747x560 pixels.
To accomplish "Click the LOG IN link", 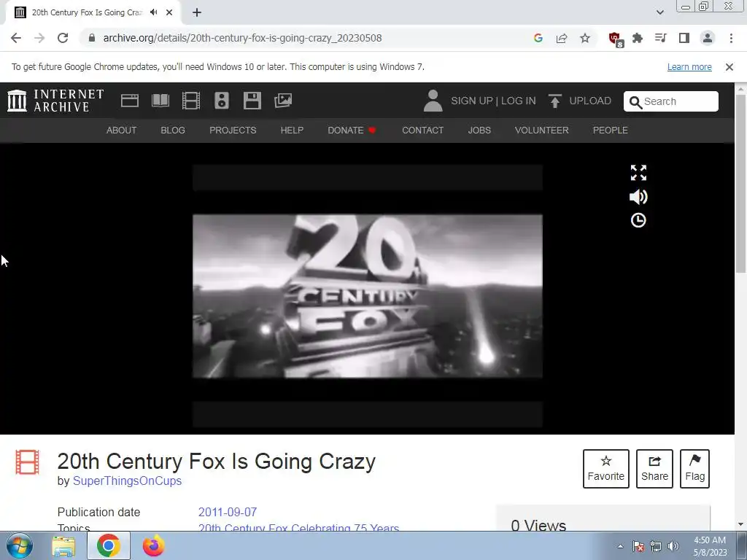I will coord(519,101).
